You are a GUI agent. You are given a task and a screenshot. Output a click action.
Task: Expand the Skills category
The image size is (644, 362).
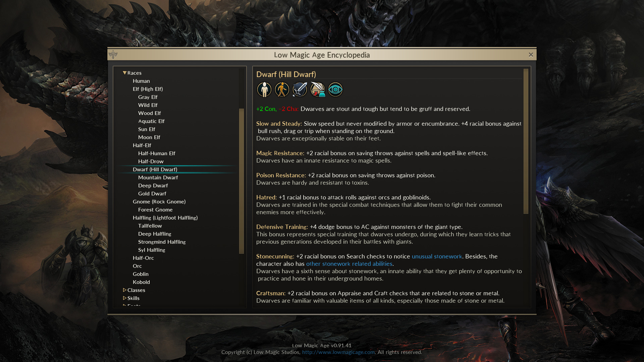(x=125, y=298)
